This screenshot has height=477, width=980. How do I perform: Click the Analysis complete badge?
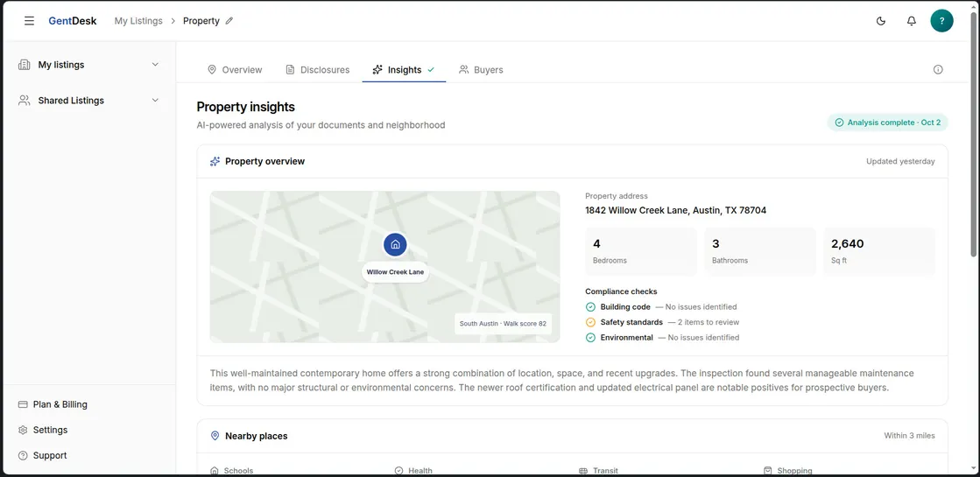tap(887, 123)
